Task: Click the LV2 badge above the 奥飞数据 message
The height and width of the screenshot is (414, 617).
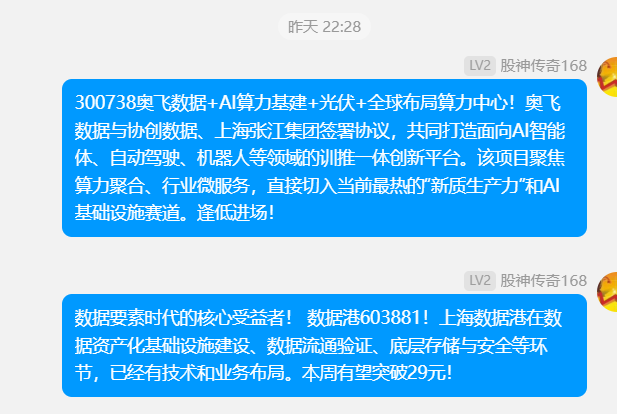Action: point(480,66)
